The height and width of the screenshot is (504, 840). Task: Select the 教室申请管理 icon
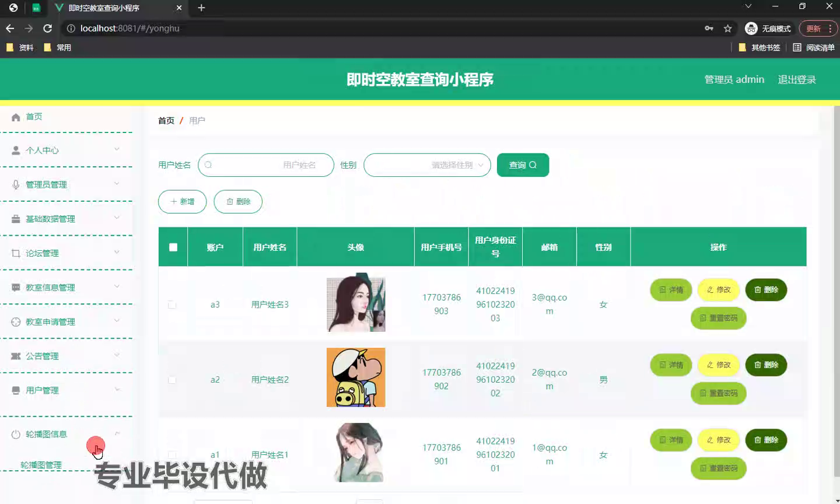pos(16,322)
